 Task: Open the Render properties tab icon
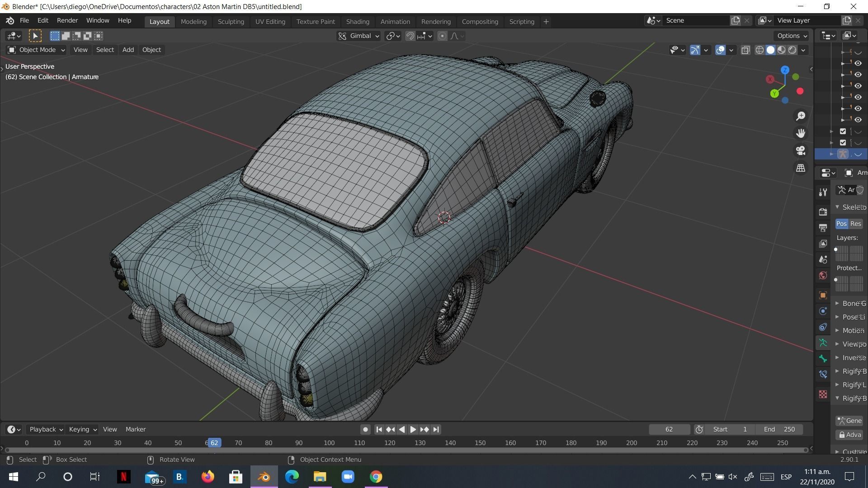tap(823, 212)
